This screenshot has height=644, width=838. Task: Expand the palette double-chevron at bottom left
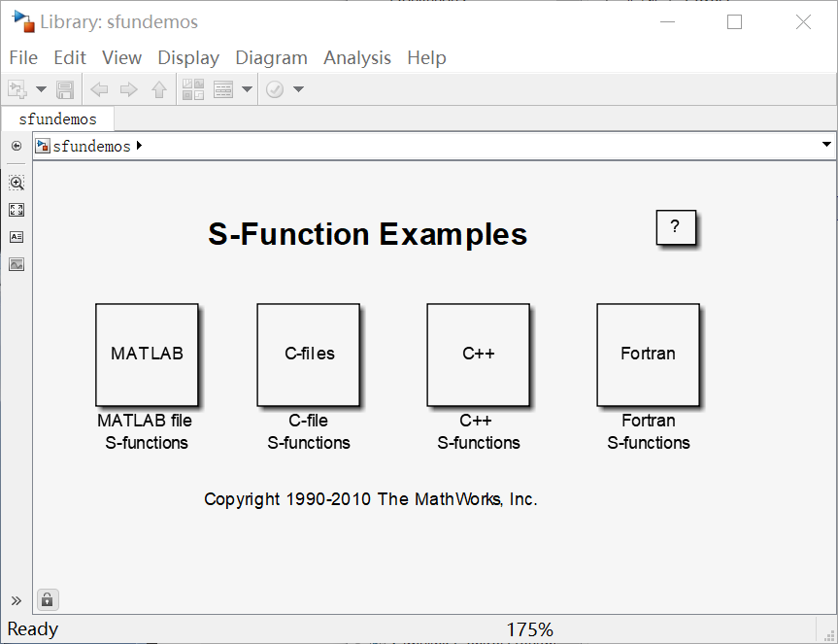point(17,600)
